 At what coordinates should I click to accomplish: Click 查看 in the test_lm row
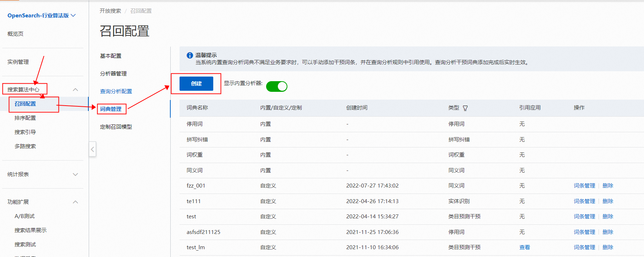(525, 247)
